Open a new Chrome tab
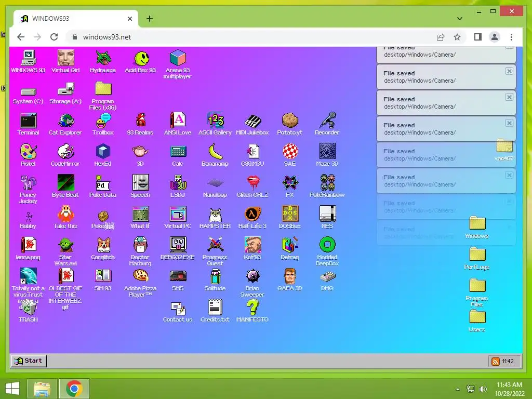The width and height of the screenshot is (532, 399). coord(150,19)
